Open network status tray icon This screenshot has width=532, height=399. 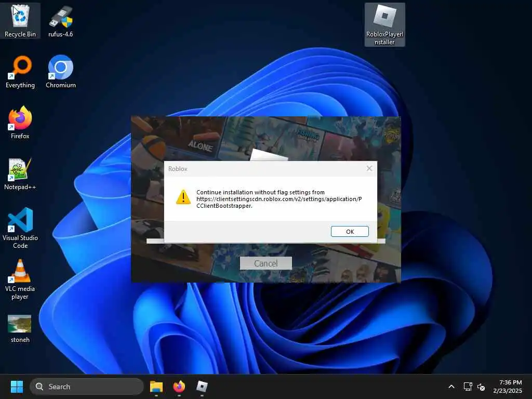point(468,387)
